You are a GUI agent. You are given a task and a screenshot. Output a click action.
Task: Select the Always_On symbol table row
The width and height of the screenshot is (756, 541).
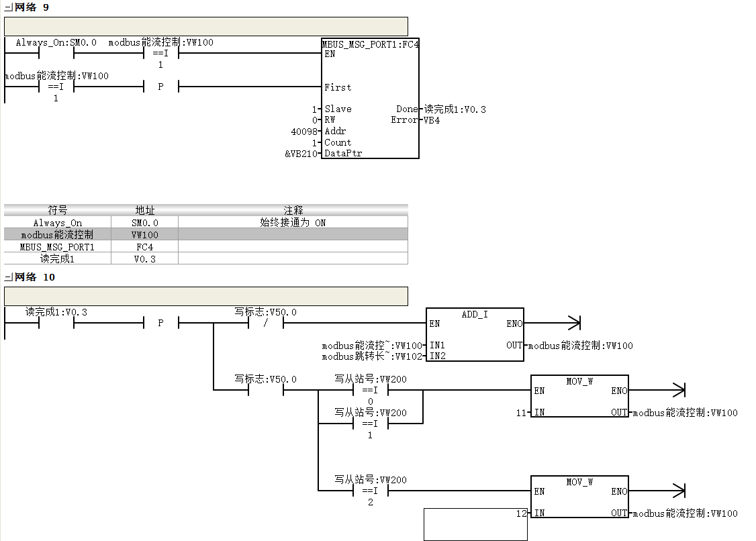point(206,222)
